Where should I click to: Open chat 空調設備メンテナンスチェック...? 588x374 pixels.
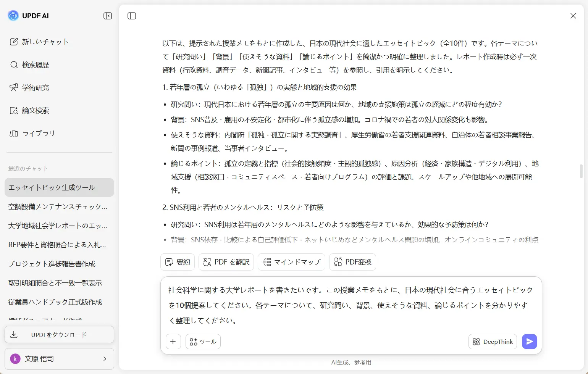(59, 206)
